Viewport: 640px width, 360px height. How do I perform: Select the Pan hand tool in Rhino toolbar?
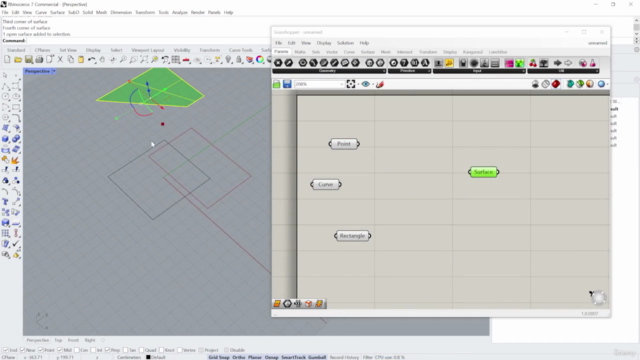pos(102,60)
